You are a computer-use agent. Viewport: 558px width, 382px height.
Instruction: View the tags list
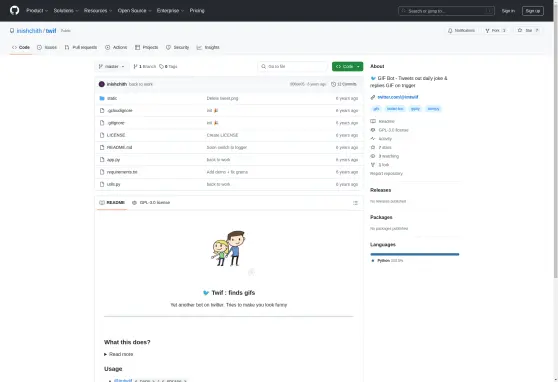click(168, 67)
